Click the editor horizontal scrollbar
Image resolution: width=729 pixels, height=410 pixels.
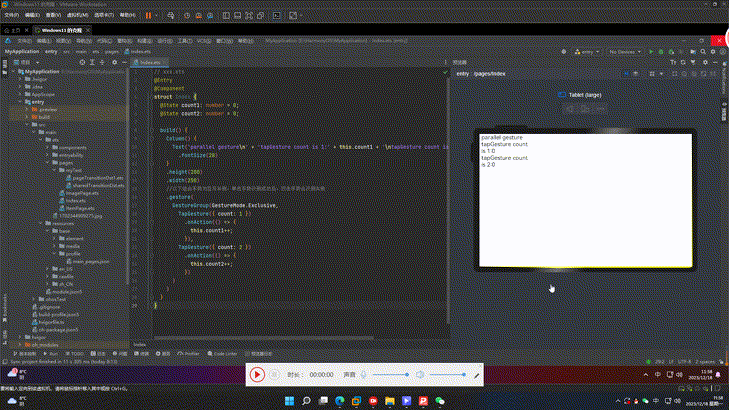(263, 338)
